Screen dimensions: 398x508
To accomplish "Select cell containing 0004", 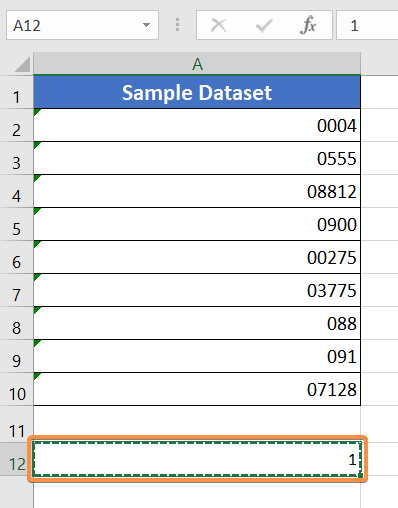I will tap(197, 125).
